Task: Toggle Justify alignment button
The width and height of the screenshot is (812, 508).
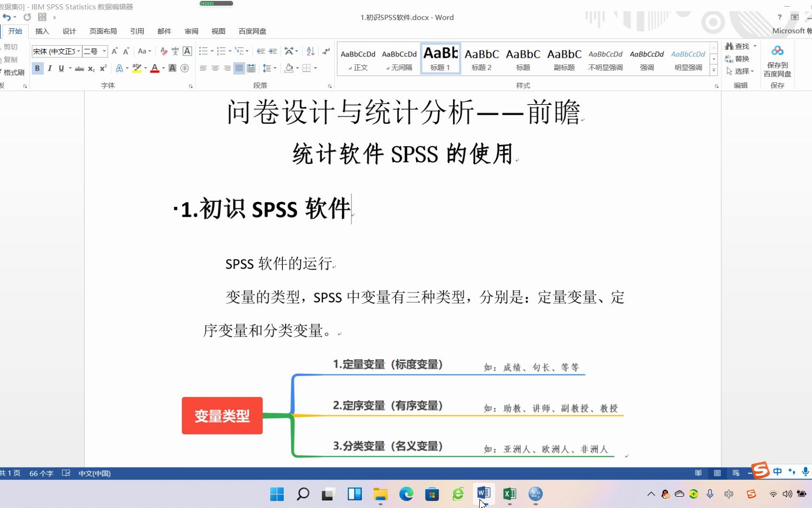Action: pyautogui.click(x=239, y=69)
